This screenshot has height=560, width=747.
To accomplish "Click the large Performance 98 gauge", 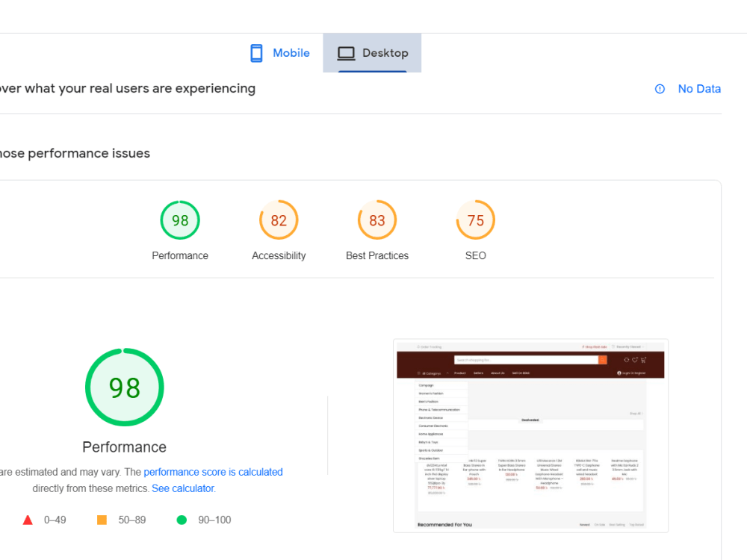I will [124, 387].
